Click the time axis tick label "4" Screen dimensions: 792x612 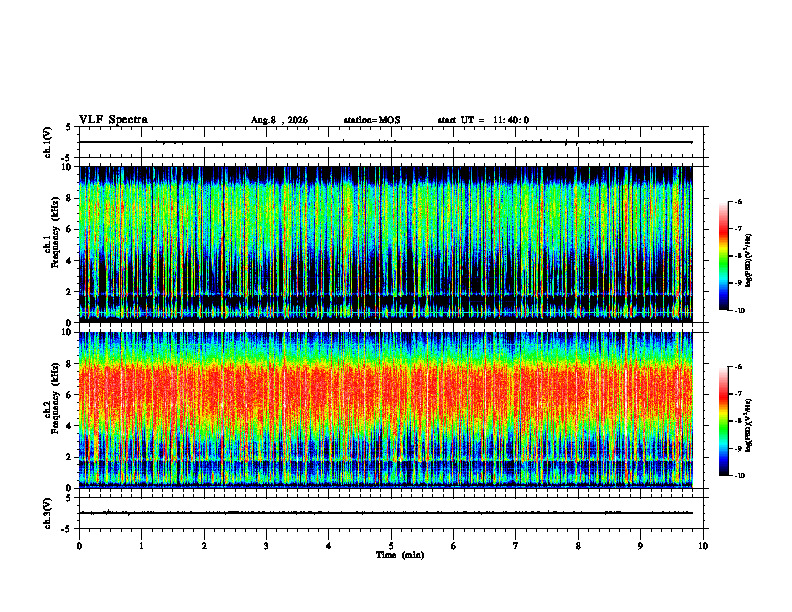pyautogui.click(x=329, y=546)
